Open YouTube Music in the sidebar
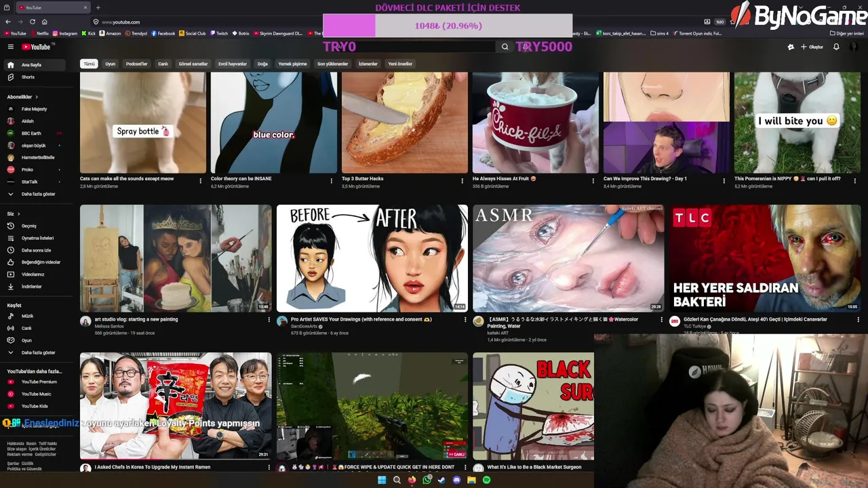Screen dimensions: 868x488 click(x=36, y=394)
